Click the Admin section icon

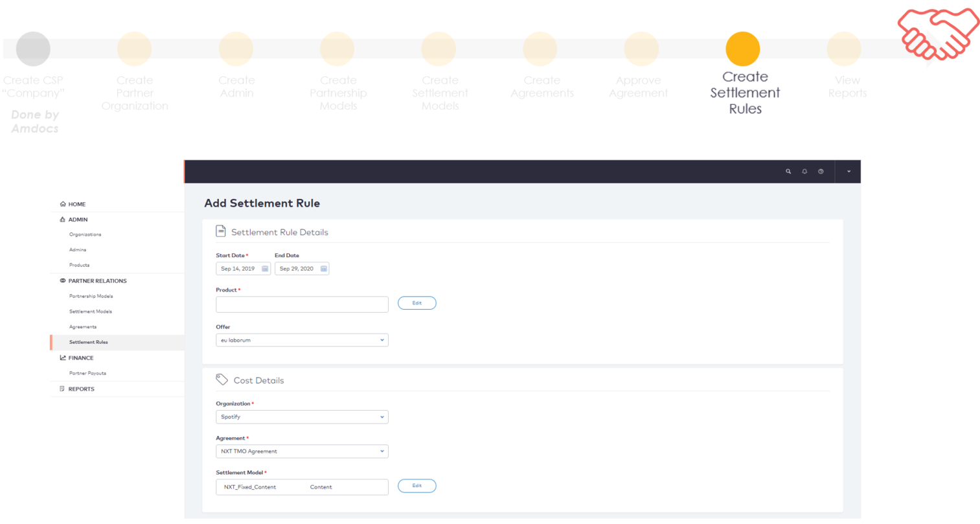click(x=63, y=220)
